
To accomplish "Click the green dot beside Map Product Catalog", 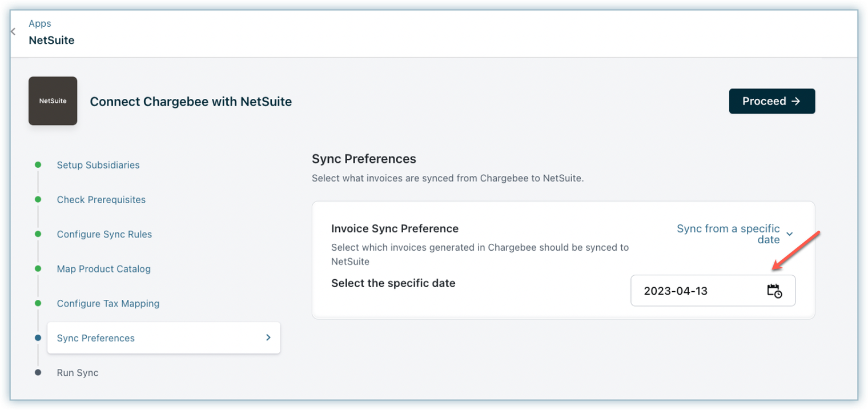I will (38, 268).
